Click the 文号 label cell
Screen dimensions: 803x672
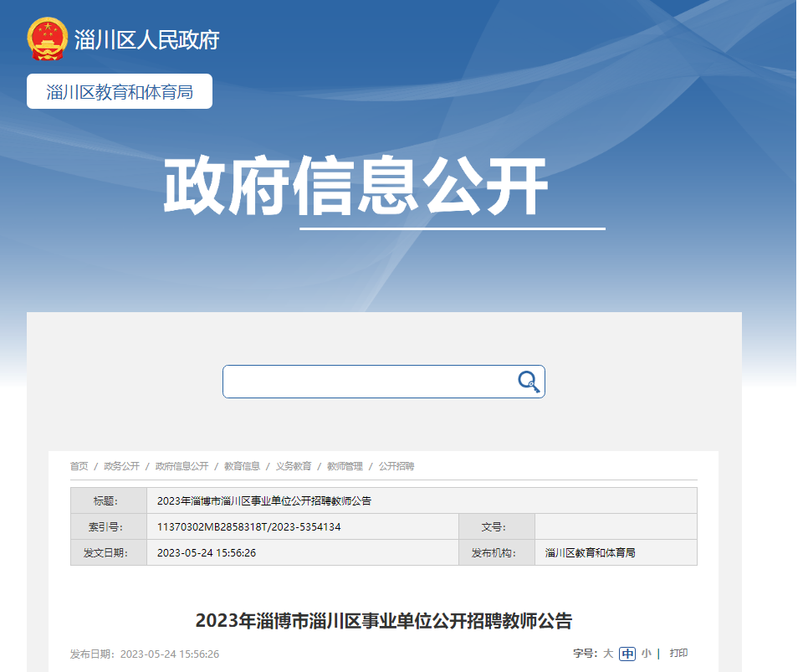click(497, 526)
